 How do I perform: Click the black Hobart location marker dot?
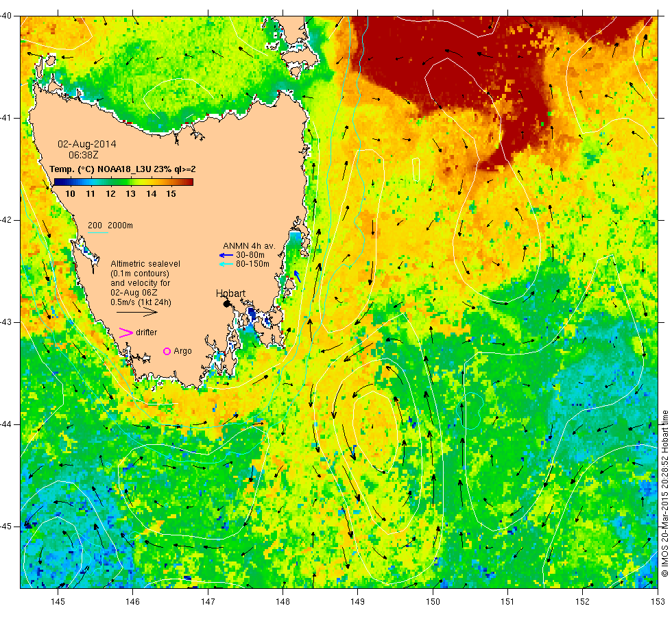pos(227,304)
